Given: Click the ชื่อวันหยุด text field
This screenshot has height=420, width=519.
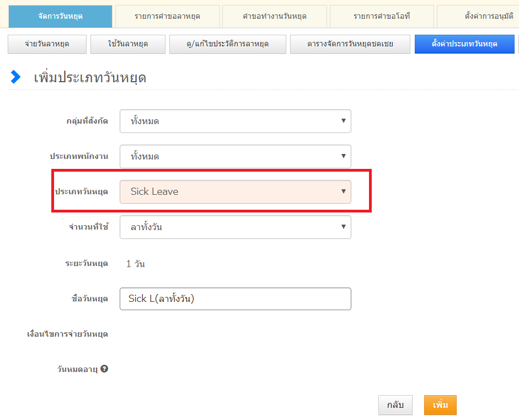Looking at the screenshot, I should tap(235, 299).
